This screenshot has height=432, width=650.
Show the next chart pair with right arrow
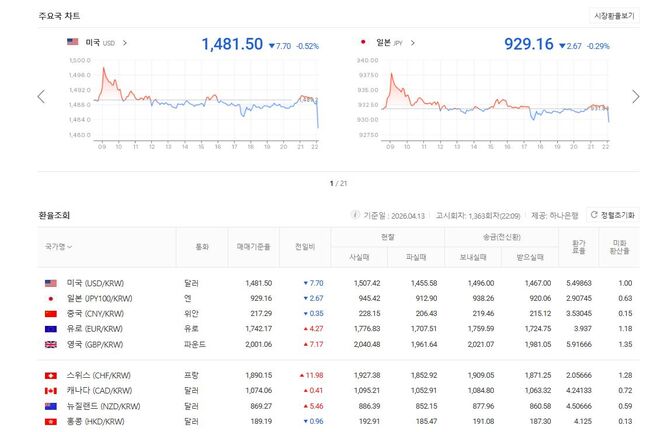[x=635, y=96]
